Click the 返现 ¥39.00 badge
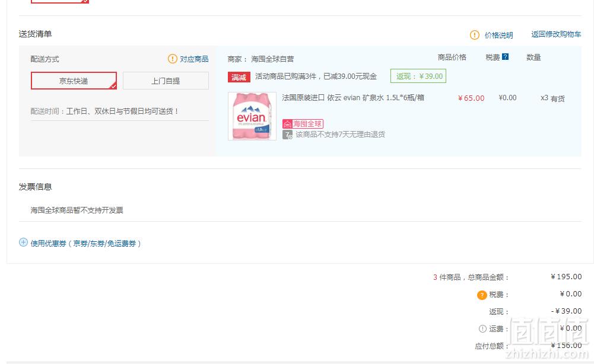Image resolution: width=594 pixels, height=364 pixels. tap(418, 76)
